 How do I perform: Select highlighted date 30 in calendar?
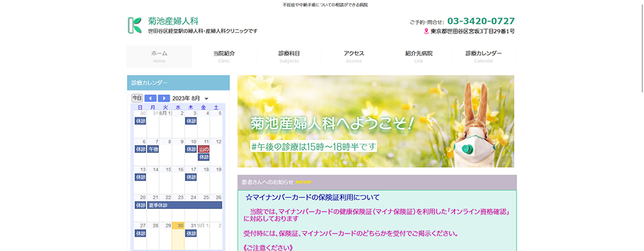[x=180, y=225]
